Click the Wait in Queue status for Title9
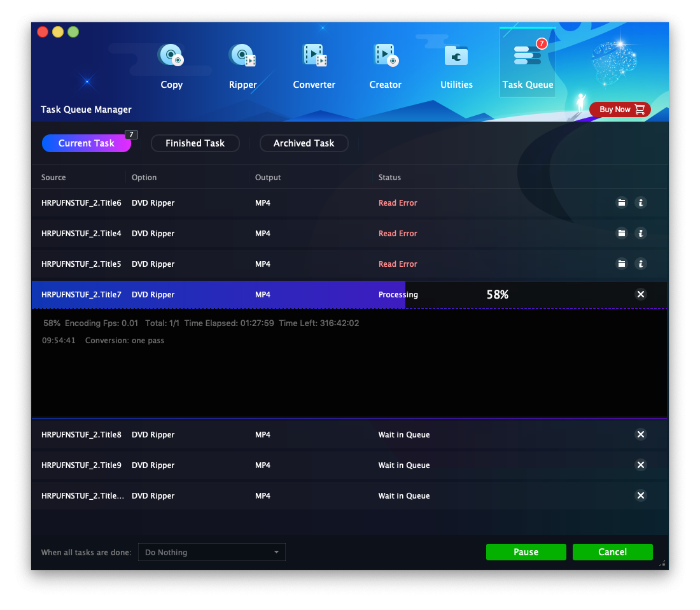Viewport: 700px width, 610px height. (x=404, y=465)
